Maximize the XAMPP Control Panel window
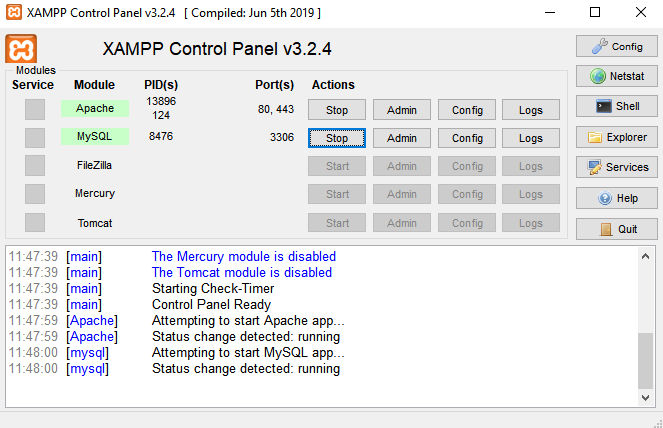Screen dimensions: 663x428 point(595,12)
